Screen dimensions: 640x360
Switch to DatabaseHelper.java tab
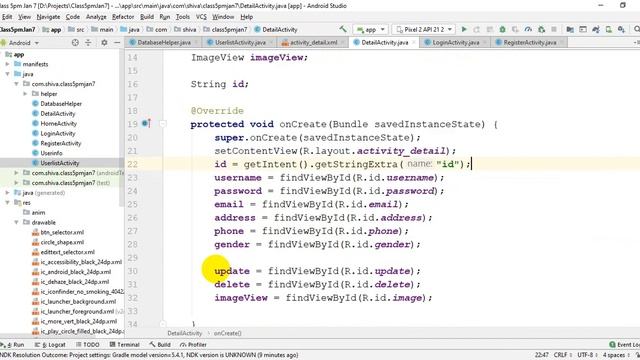click(164, 42)
